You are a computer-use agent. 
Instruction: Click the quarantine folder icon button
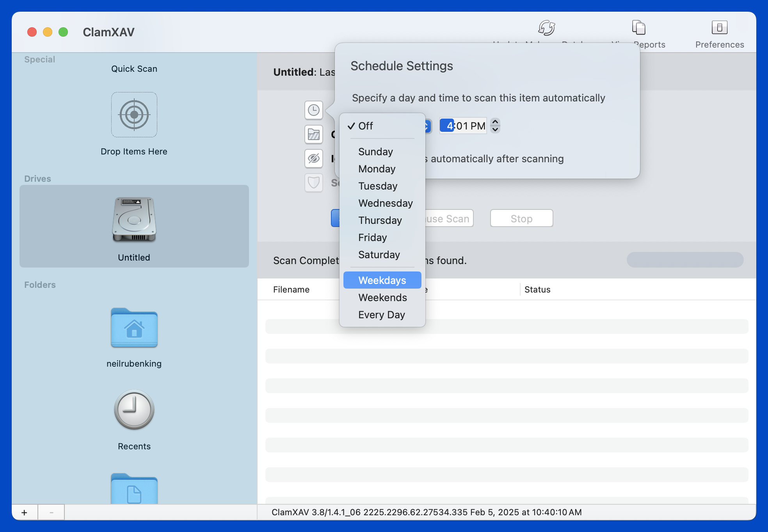[x=314, y=135]
